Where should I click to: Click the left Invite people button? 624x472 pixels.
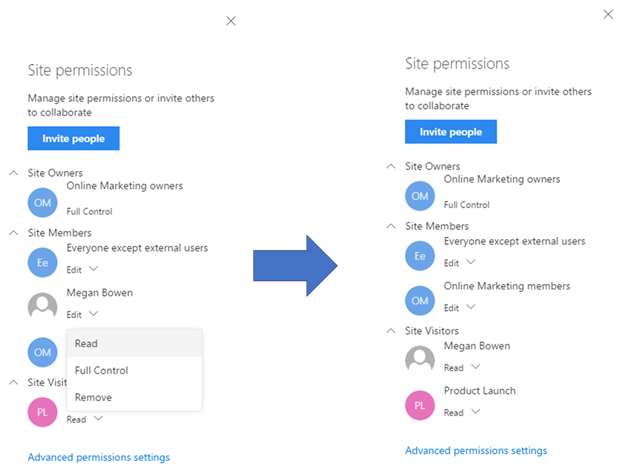click(x=73, y=138)
